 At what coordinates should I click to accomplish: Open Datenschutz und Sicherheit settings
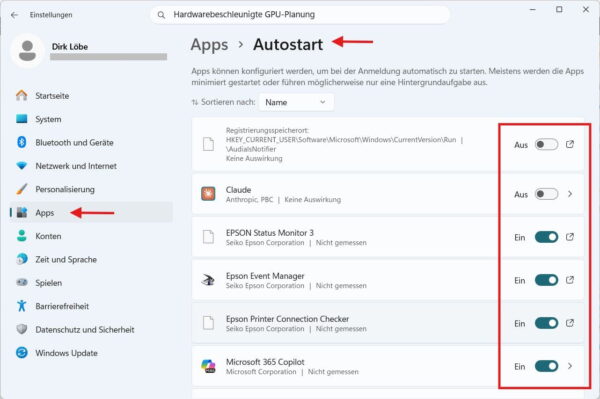pyautogui.click(x=91, y=329)
